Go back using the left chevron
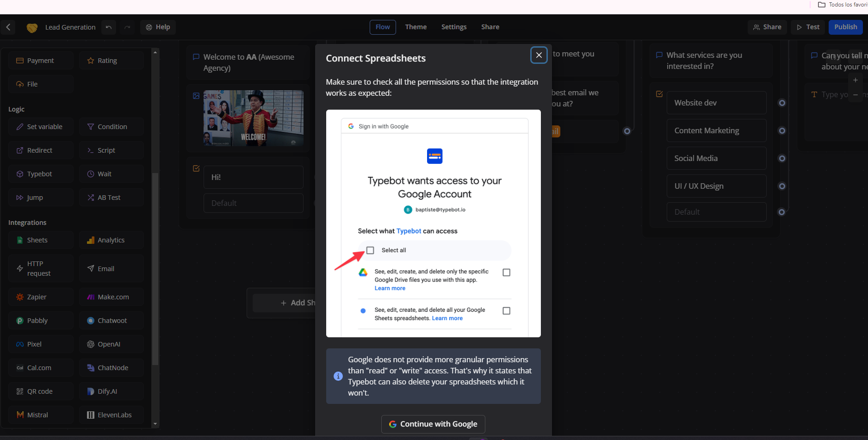The image size is (868, 440). 8,27
